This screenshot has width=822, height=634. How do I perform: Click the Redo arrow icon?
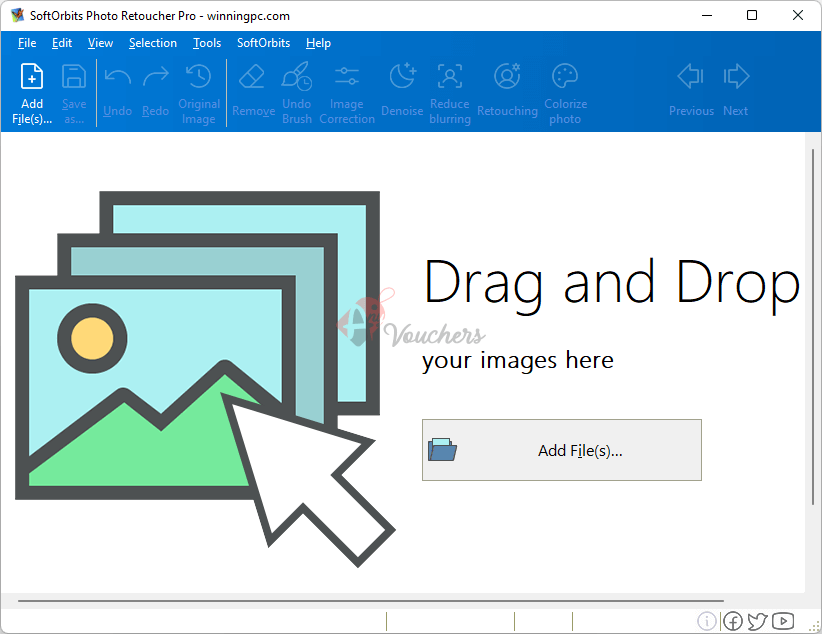click(155, 78)
